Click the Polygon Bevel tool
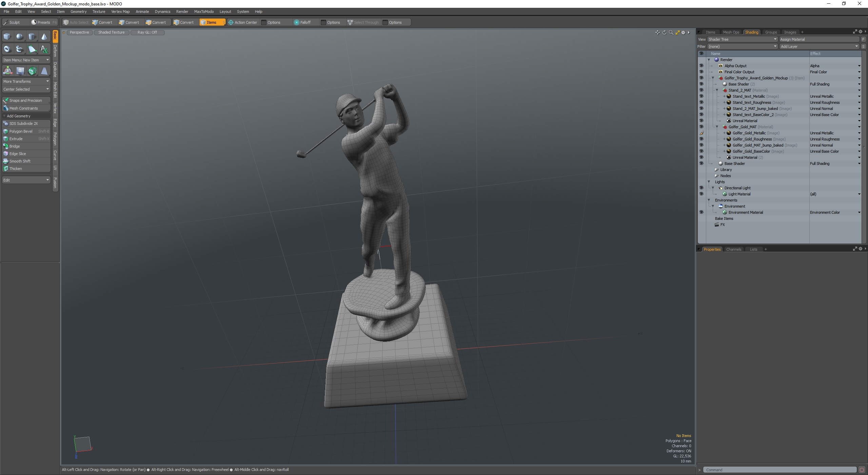Image resolution: width=868 pixels, height=475 pixels. [26, 131]
